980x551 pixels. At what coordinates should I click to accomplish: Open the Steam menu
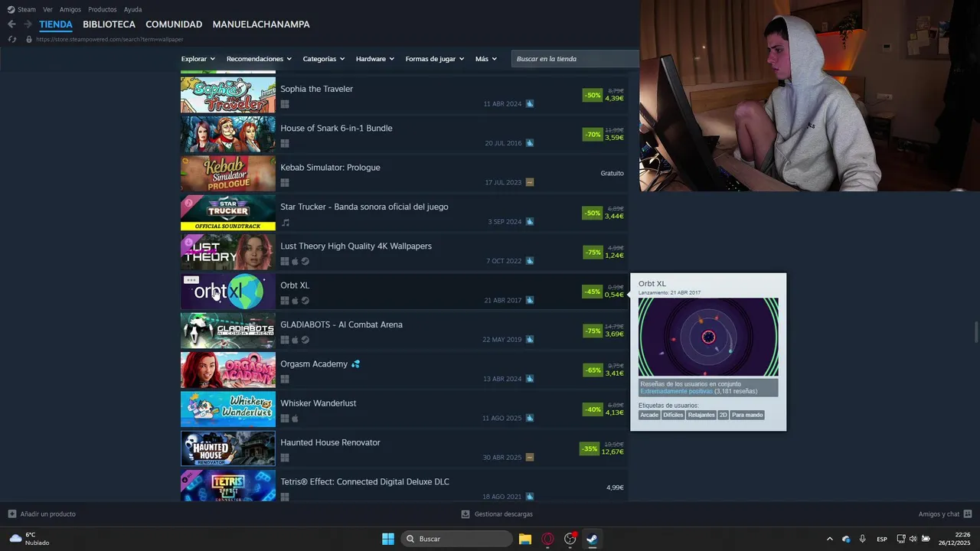click(x=27, y=10)
